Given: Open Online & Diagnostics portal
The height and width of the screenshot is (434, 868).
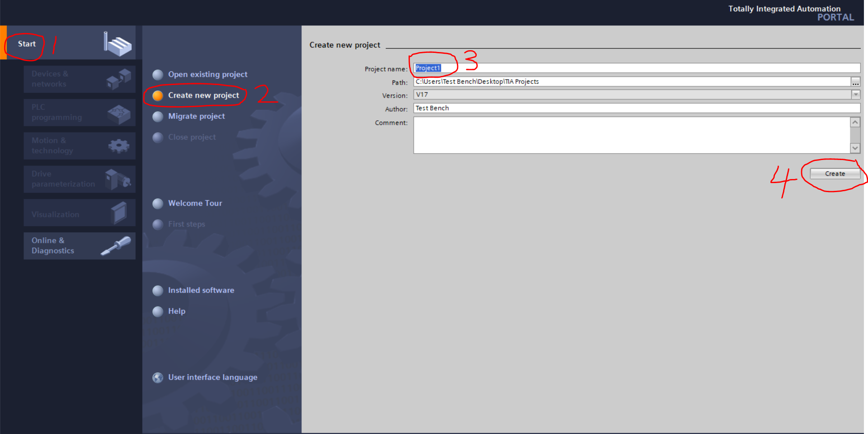Looking at the screenshot, I should 80,246.
